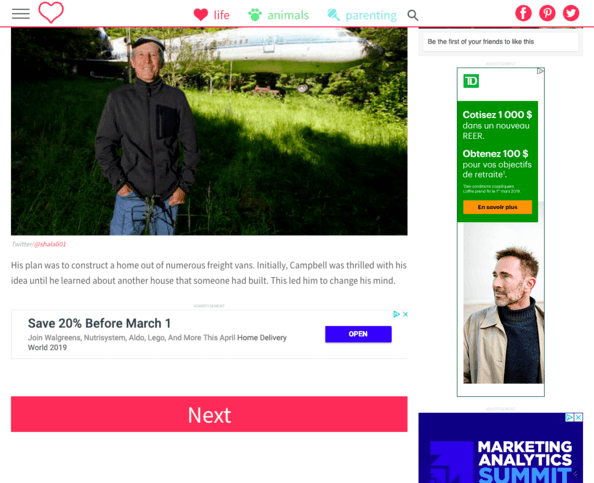The width and height of the screenshot is (594, 483).
Task: Share via the Pinterest icon
Action: tap(547, 13)
